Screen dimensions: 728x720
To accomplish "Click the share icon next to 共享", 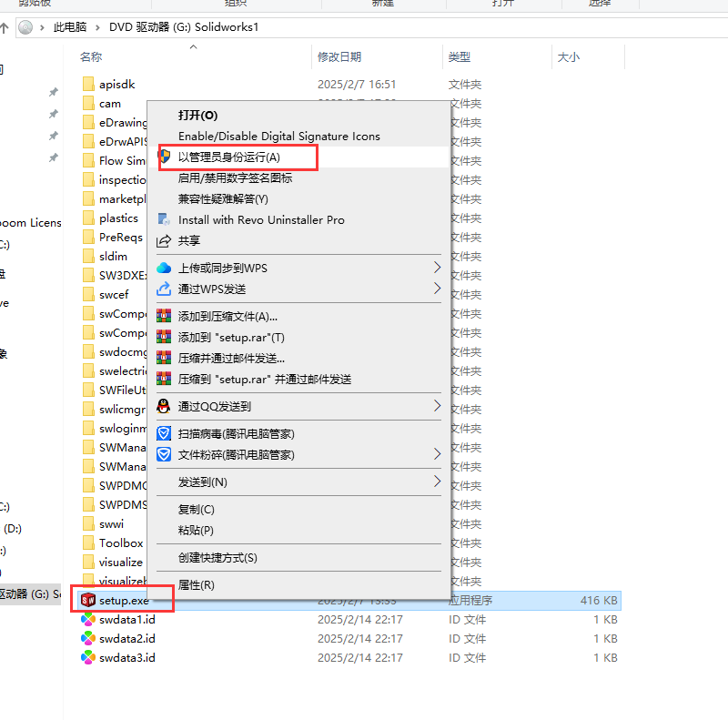I will (164, 241).
